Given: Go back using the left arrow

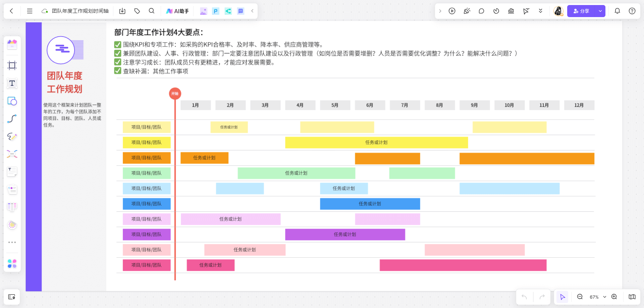Looking at the screenshot, I should point(11,11).
